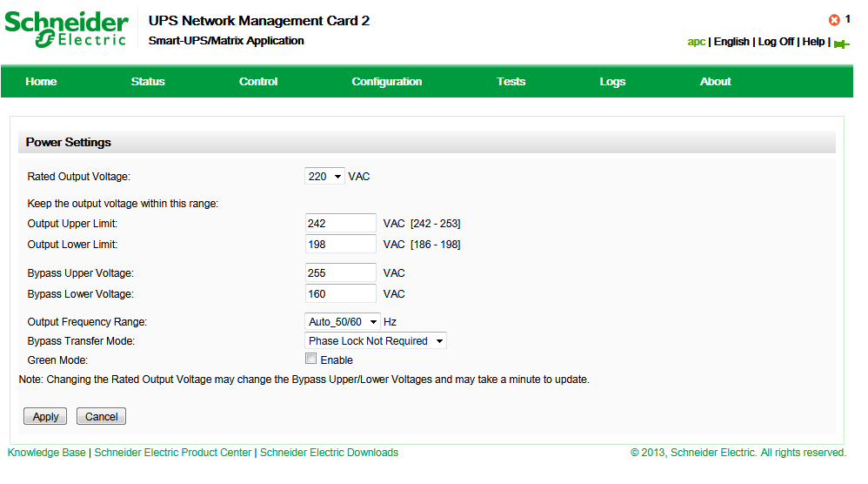Click the green plug connection icon
Viewport: 868px width, 484px height.
coord(841,44)
